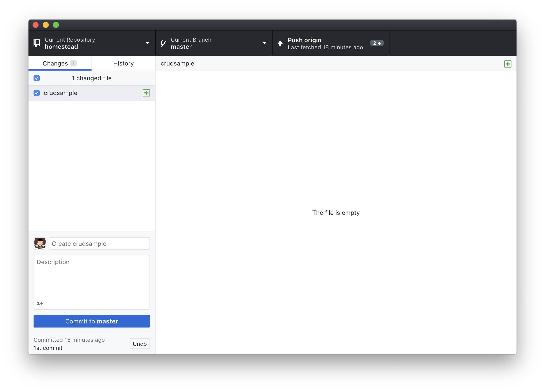
Task: Toggle the all changed files checkbox
Action: [37, 78]
